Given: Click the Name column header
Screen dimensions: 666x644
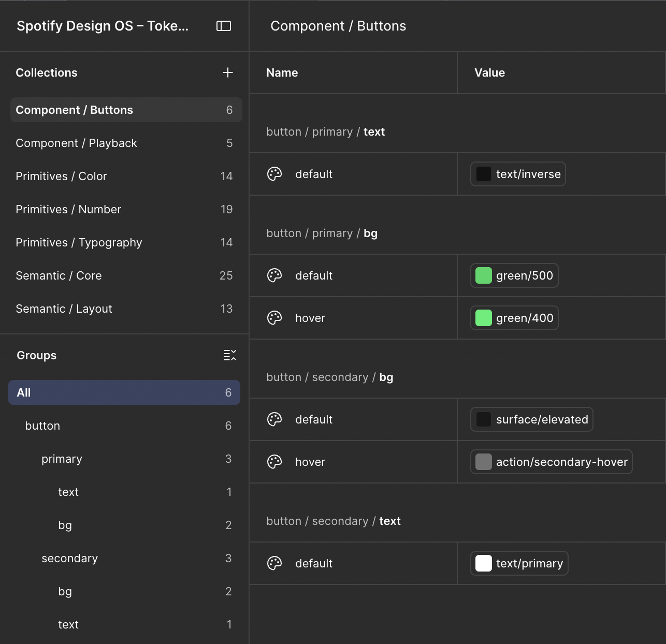Looking at the screenshot, I should [x=282, y=72].
